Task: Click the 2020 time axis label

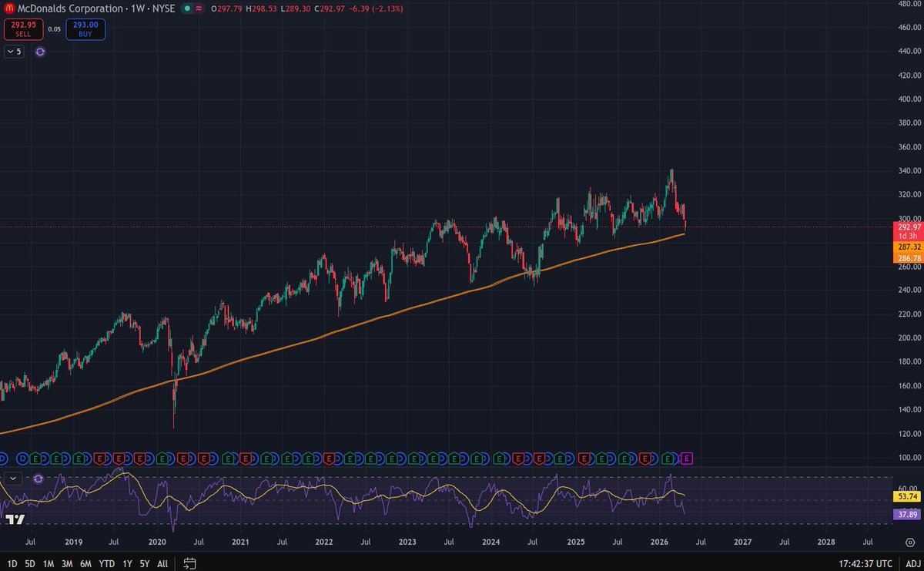Action: pos(156,542)
